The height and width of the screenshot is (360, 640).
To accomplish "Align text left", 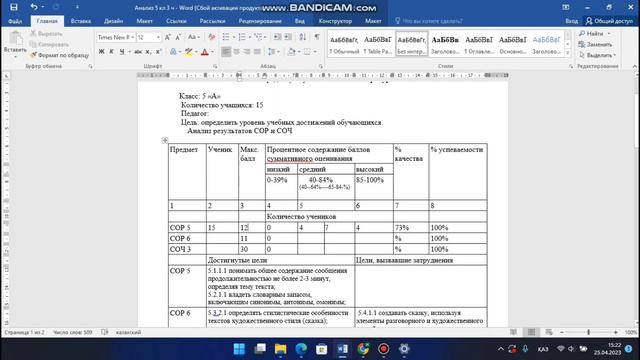I will [226, 52].
